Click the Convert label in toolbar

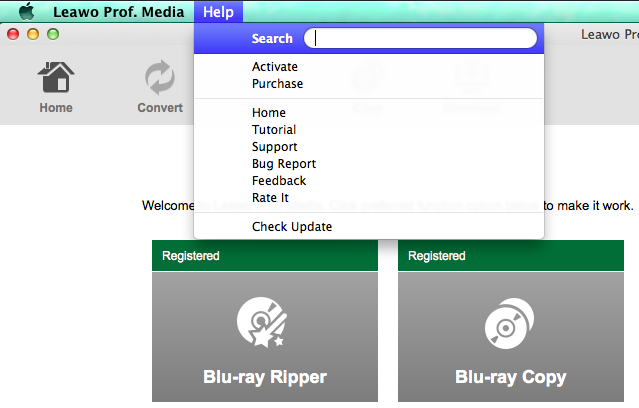[x=160, y=108]
